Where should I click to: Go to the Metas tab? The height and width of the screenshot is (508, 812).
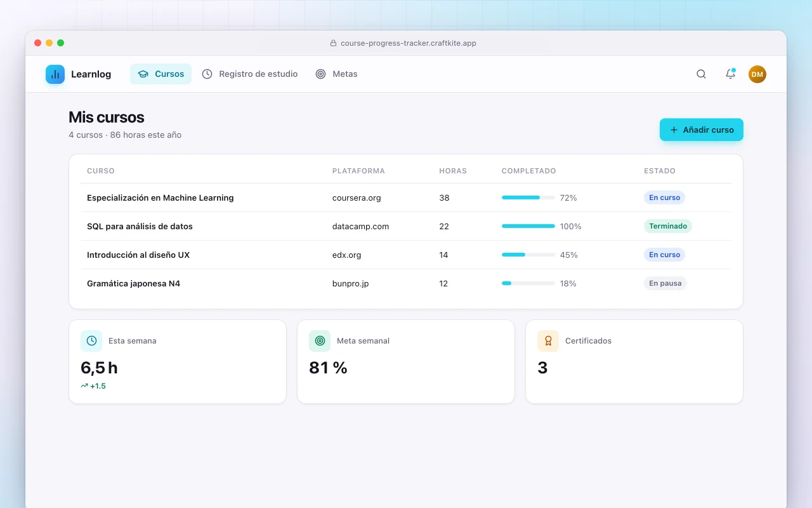coord(337,74)
